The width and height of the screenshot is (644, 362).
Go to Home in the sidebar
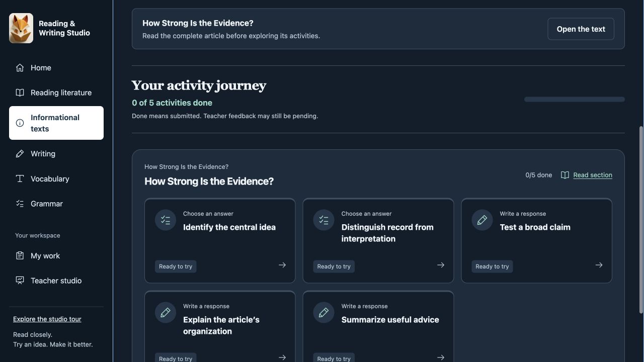[x=56, y=68]
